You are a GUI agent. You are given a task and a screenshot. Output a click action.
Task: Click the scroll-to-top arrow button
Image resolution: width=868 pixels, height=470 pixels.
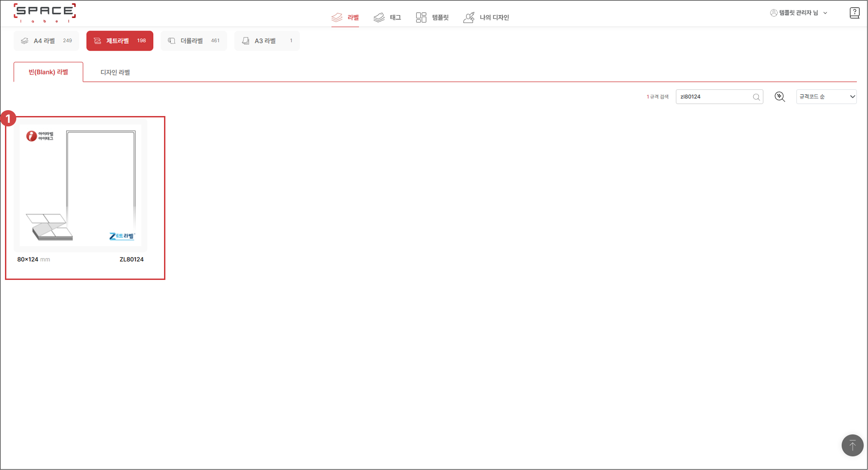[852, 446]
